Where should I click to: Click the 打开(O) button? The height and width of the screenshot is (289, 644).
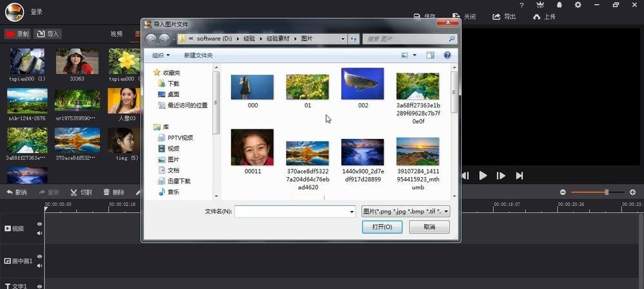pyautogui.click(x=382, y=227)
